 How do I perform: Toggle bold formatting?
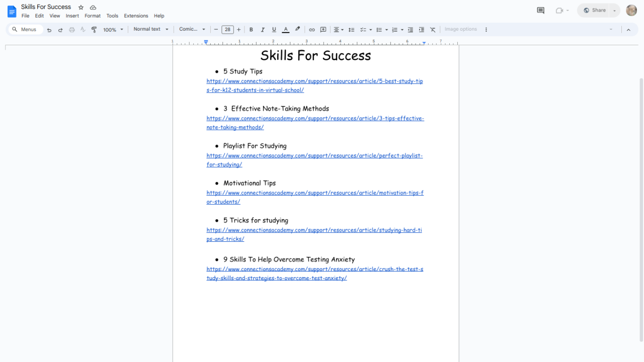point(251,30)
